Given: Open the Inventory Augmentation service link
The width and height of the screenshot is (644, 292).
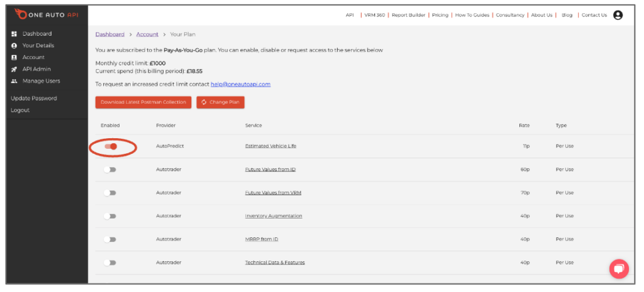Looking at the screenshot, I should (x=274, y=216).
